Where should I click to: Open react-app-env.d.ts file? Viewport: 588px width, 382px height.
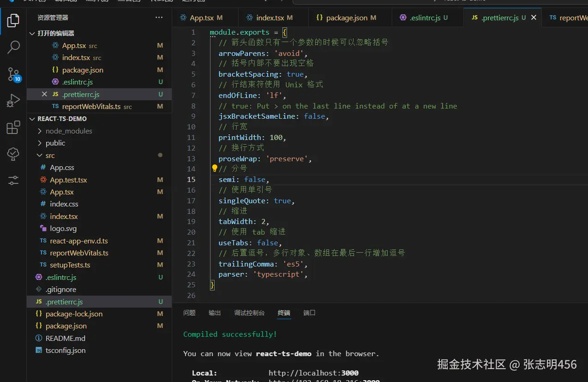(99, 241)
